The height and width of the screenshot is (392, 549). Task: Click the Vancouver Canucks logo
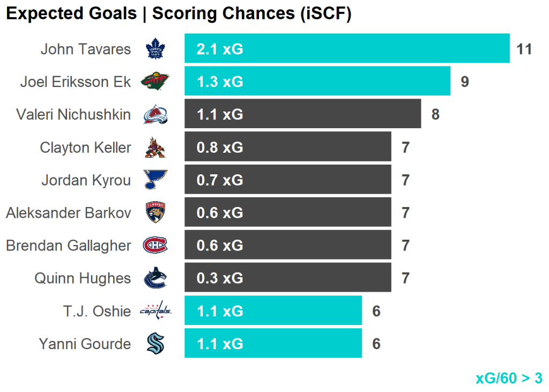point(155,278)
